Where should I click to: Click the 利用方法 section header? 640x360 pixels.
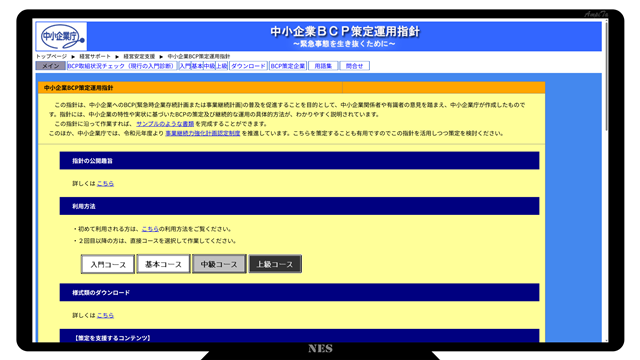[299, 206]
